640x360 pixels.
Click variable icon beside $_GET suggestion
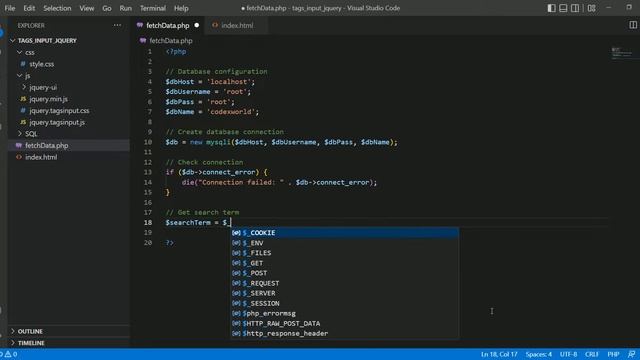(236, 263)
